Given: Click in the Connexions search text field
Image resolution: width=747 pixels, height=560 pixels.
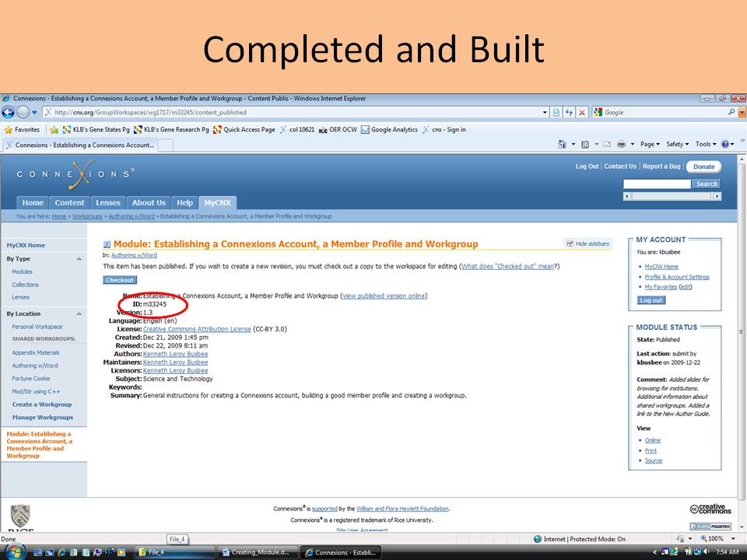Looking at the screenshot, I should tap(657, 184).
